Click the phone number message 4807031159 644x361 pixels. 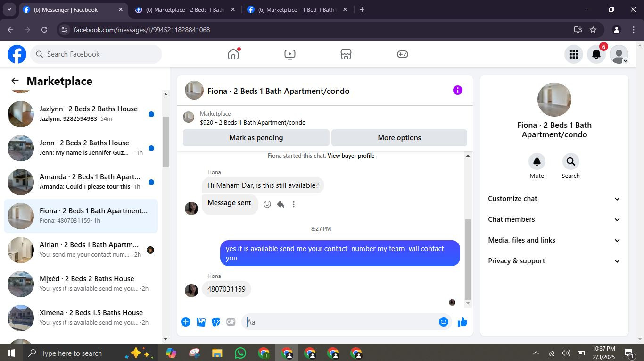coord(226,289)
